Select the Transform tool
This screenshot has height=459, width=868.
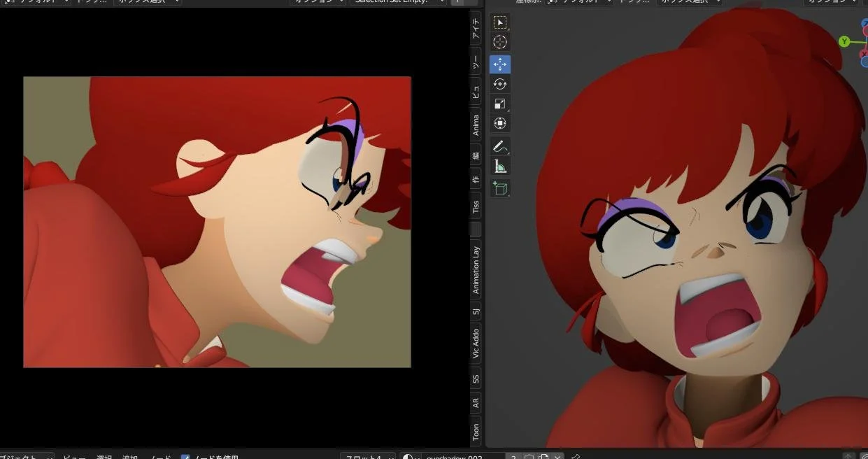(500, 123)
